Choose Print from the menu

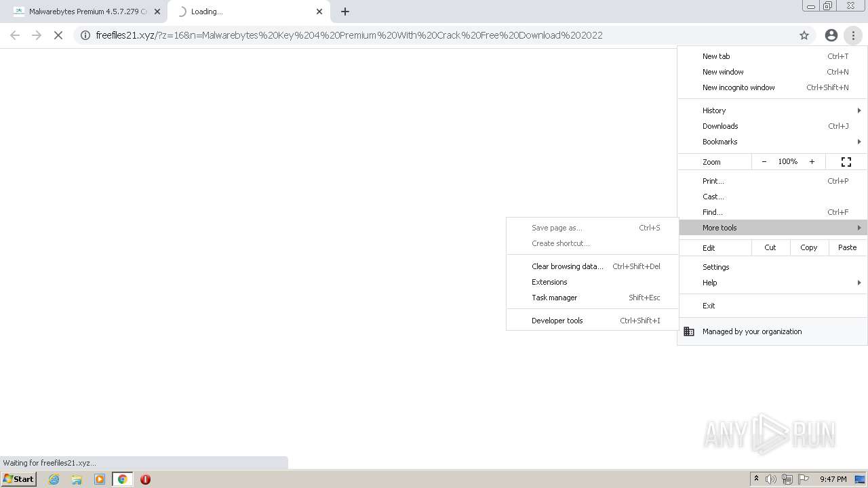click(x=772, y=181)
